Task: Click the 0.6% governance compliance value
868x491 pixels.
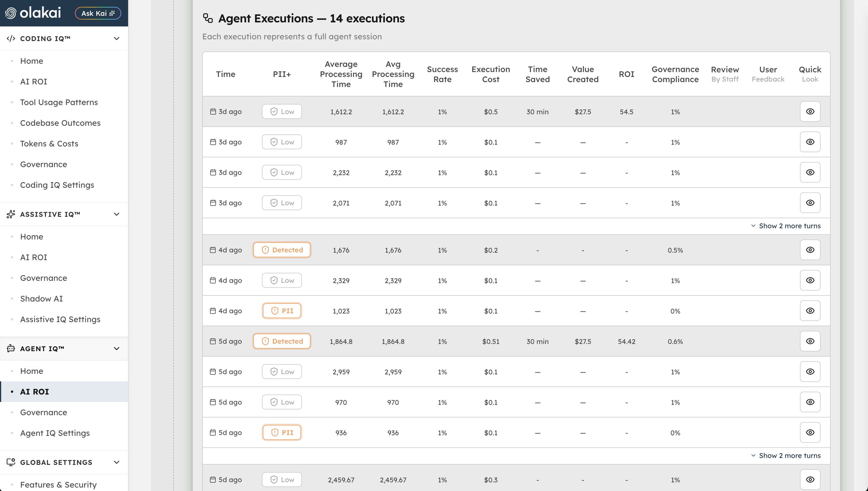Action: [x=676, y=342]
